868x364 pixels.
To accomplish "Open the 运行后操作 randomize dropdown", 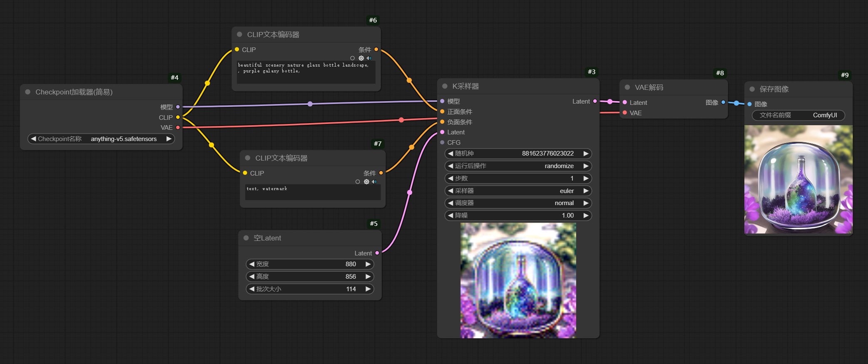I will point(518,166).
